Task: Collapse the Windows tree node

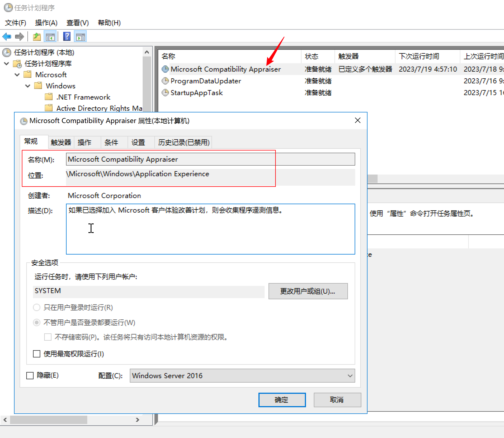Action: click(x=27, y=86)
